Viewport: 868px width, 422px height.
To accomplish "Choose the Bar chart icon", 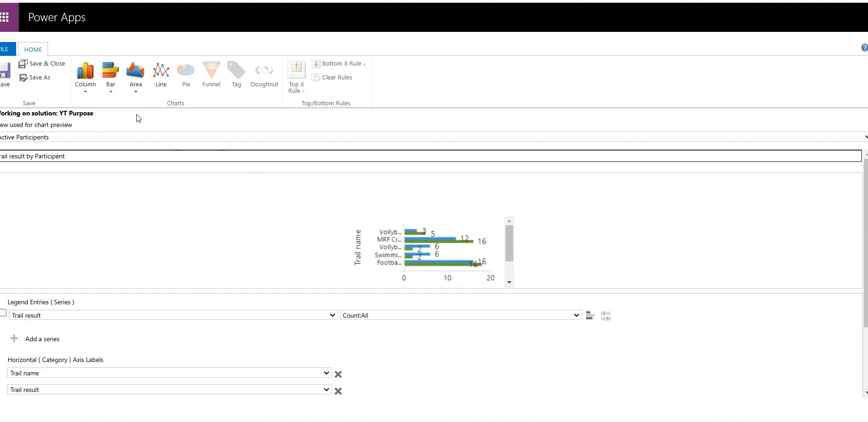I will 110,71.
